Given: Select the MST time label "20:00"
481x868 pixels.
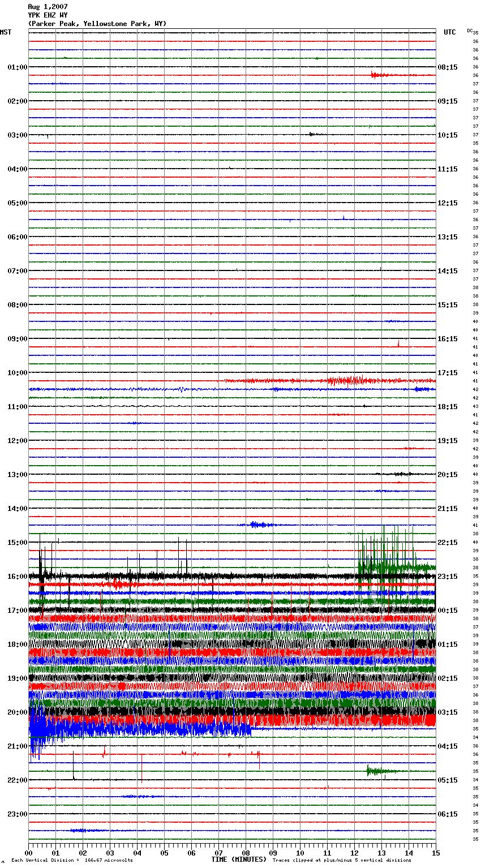Looking at the screenshot, I should [18, 712].
